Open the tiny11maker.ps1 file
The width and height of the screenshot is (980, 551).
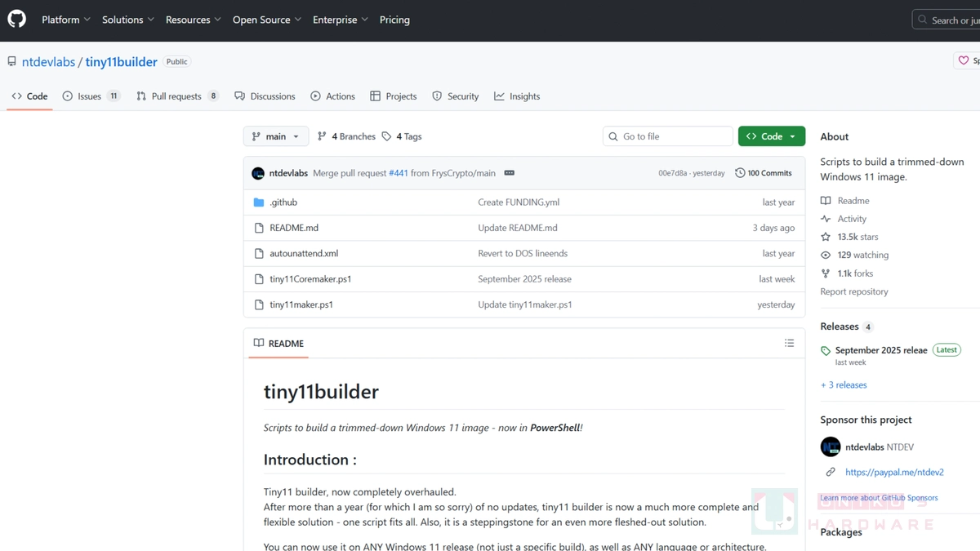(301, 304)
